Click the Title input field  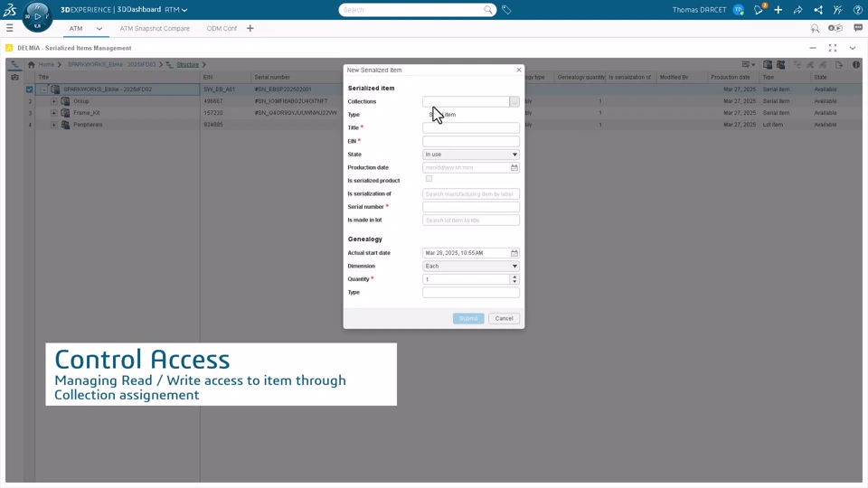(x=471, y=127)
